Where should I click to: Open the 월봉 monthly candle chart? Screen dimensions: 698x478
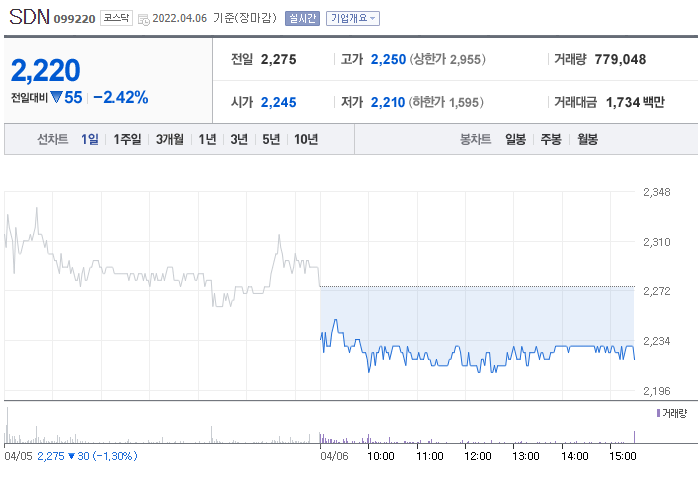point(588,139)
